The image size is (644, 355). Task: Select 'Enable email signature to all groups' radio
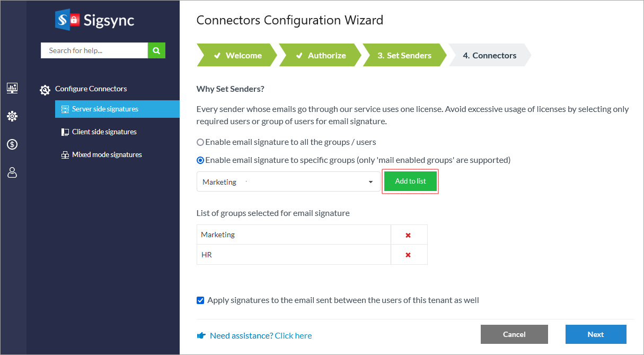point(200,142)
